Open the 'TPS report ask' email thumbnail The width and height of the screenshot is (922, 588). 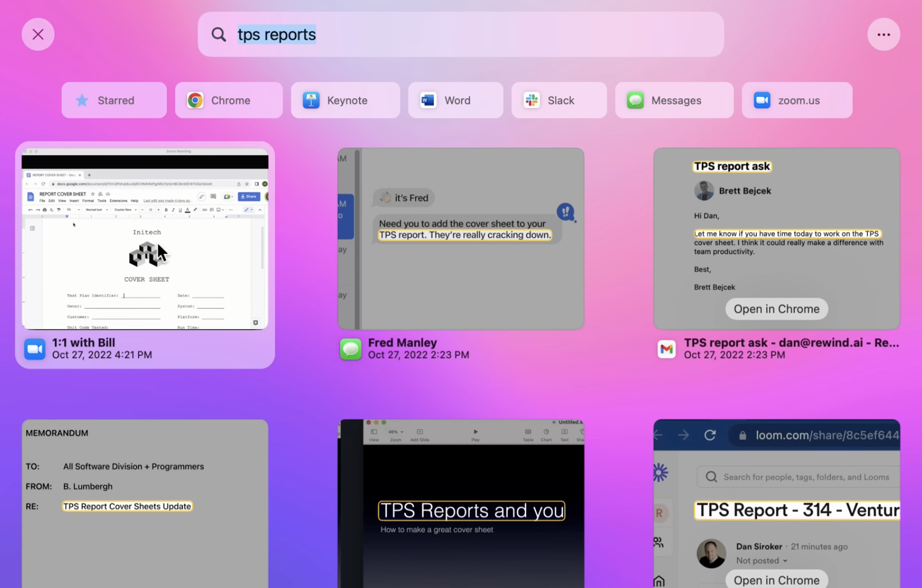(777, 239)
